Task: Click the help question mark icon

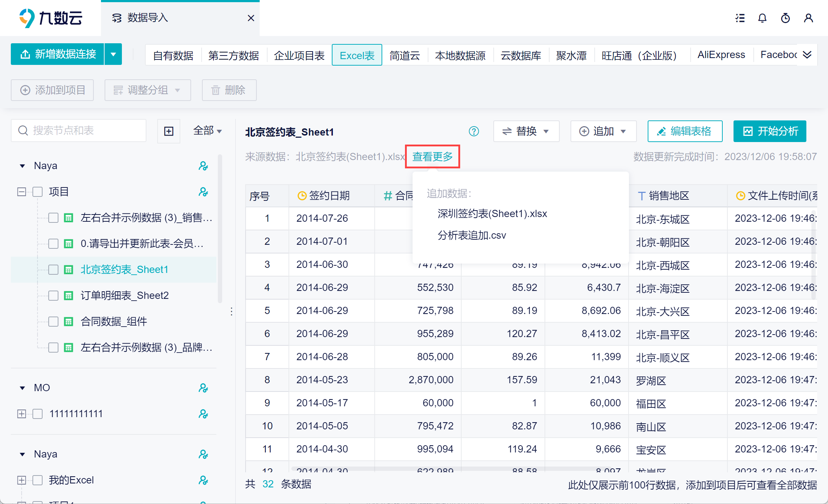Action: (x=474, y=131)
